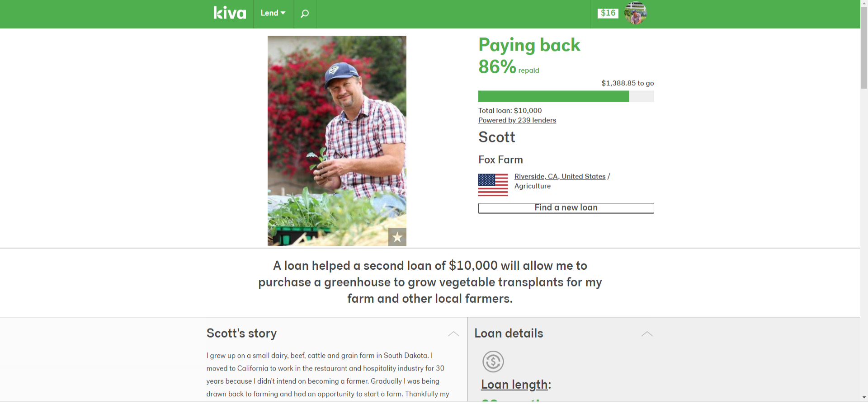The width and height of the screenshot is (868, 404).
Task: Click Find a new loan button
Action: [566, 208]
